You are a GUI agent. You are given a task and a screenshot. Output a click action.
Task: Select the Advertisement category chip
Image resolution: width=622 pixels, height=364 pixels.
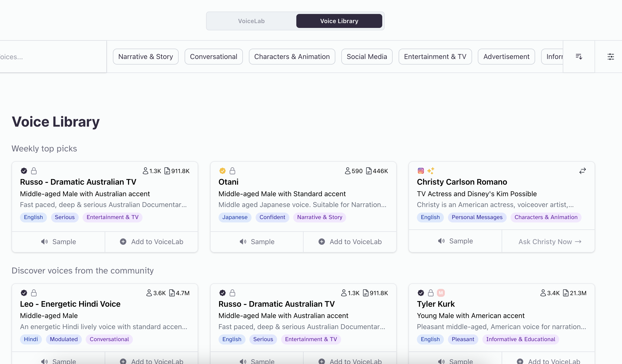point(506,57)
